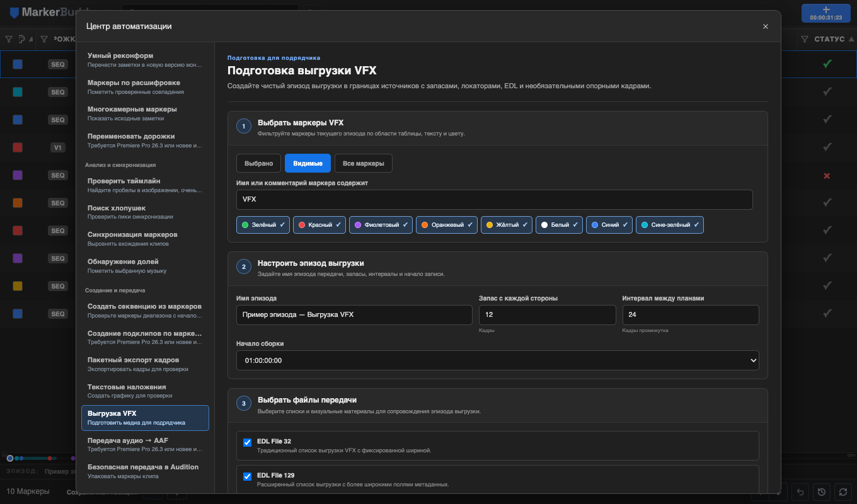Select Текстовые наложения sidebar item
This screenshot has width=857, height=504.
tap(145, 391)
